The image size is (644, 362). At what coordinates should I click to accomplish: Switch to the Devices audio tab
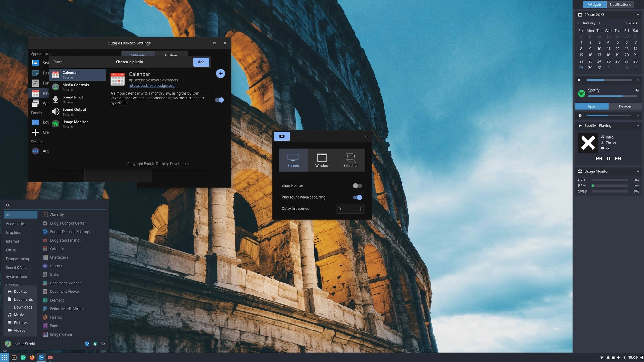625,106
